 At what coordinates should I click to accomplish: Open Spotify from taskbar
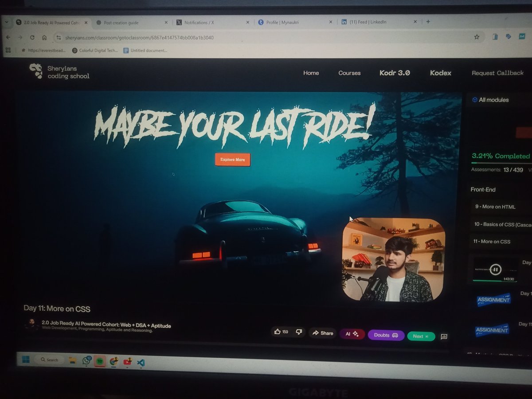point(100,361)
